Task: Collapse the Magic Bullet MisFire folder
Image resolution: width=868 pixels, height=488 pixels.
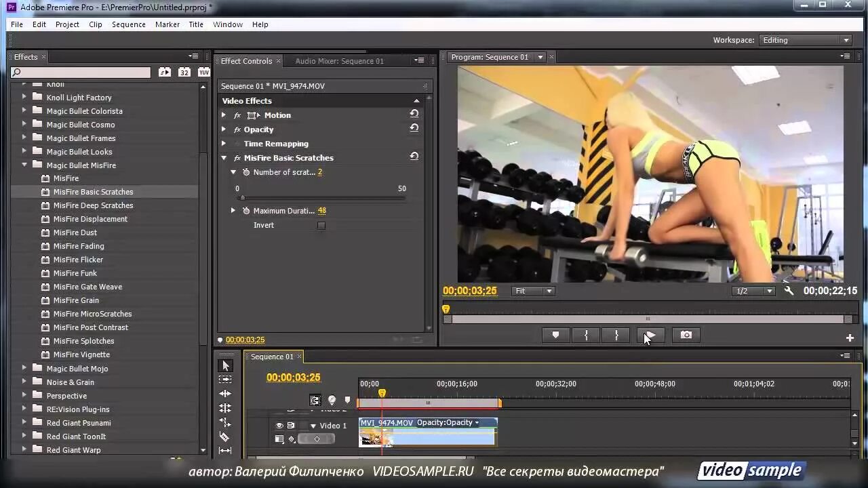Action: point(24,165)
